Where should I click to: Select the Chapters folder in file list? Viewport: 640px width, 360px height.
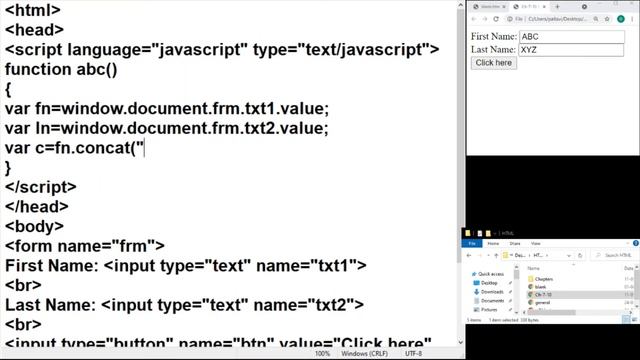tap(540, 279)
